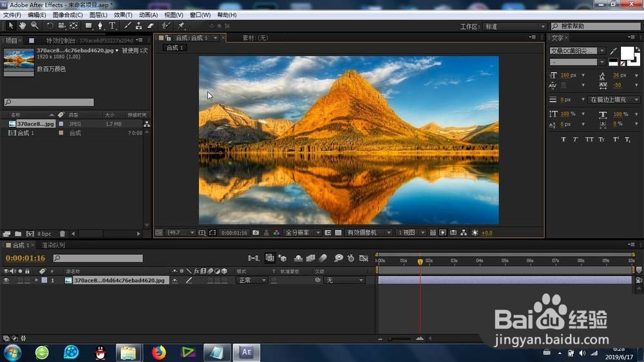Click the timeline search field
This screenshot has width=644, height=362.
98,258
